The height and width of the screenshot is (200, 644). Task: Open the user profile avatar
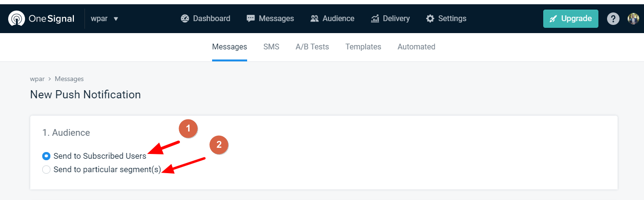pos(633,19)
